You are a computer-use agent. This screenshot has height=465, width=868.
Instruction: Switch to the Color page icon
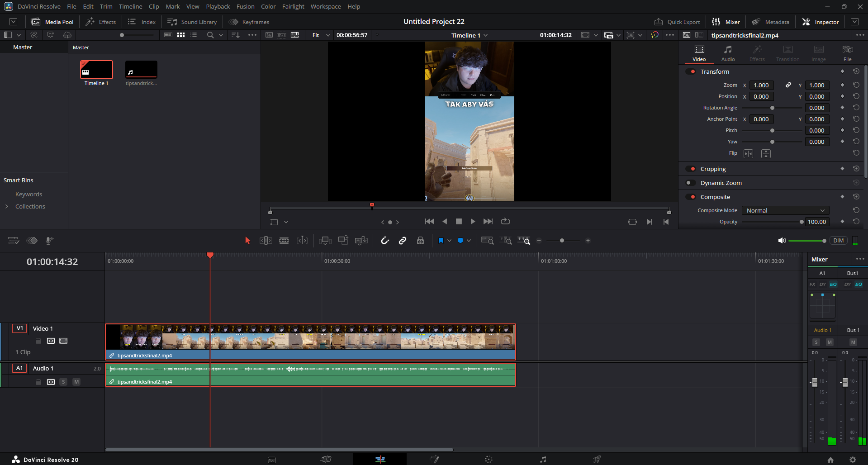[x=489, y=460]
